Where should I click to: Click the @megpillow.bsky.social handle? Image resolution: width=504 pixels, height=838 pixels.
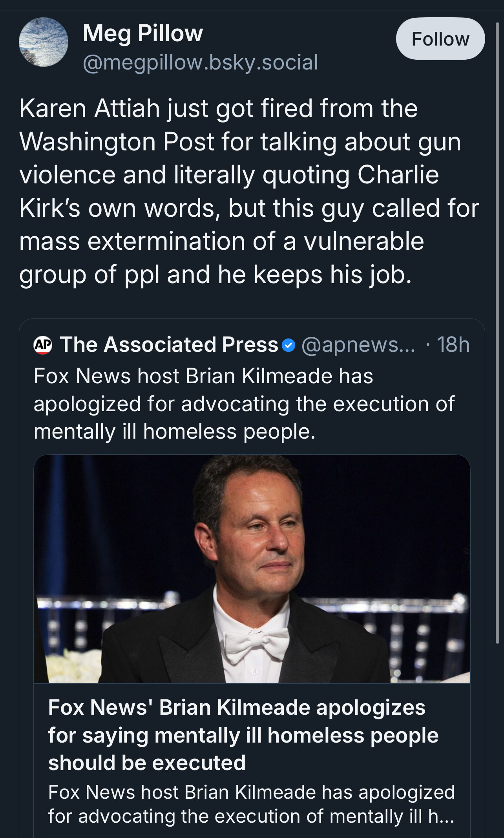200,63
